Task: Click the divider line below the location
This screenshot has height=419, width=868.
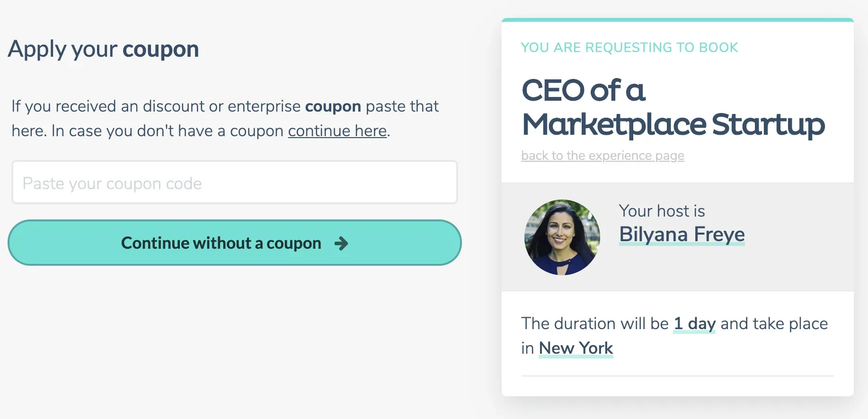Action: (x=677, y=376)
